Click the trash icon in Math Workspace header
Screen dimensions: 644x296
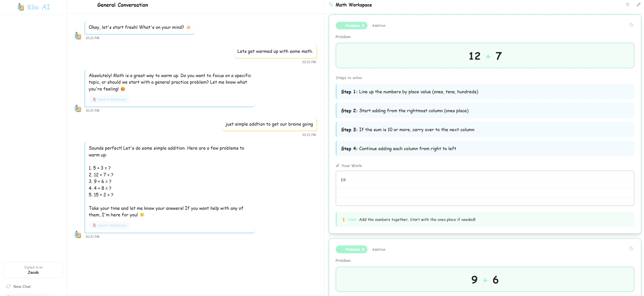628,5
